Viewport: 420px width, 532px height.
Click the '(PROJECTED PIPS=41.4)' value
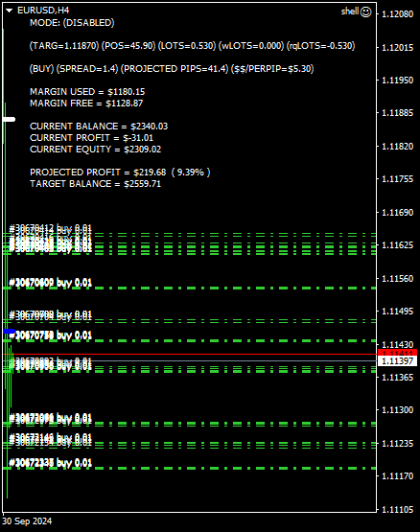click(x=175, y=69)
